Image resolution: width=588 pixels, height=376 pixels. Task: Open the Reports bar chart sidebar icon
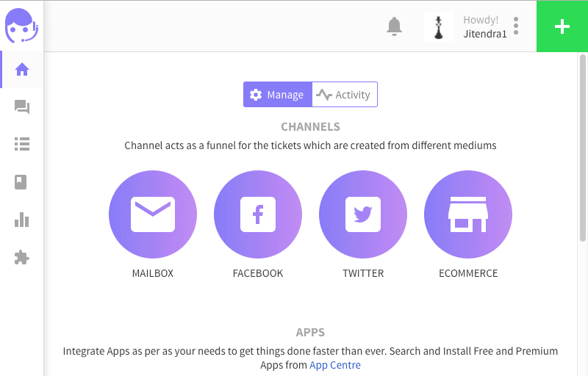[22, 220]
